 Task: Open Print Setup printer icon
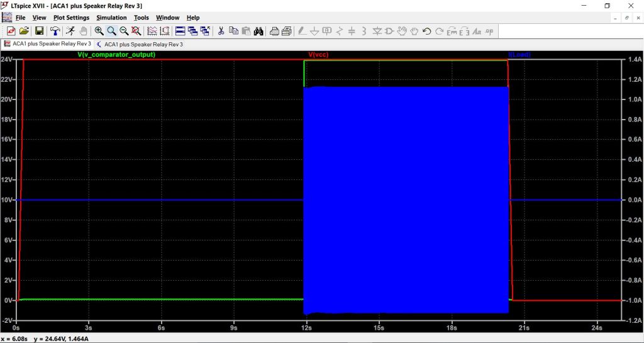pyautogui.click(x=274, y=31)
